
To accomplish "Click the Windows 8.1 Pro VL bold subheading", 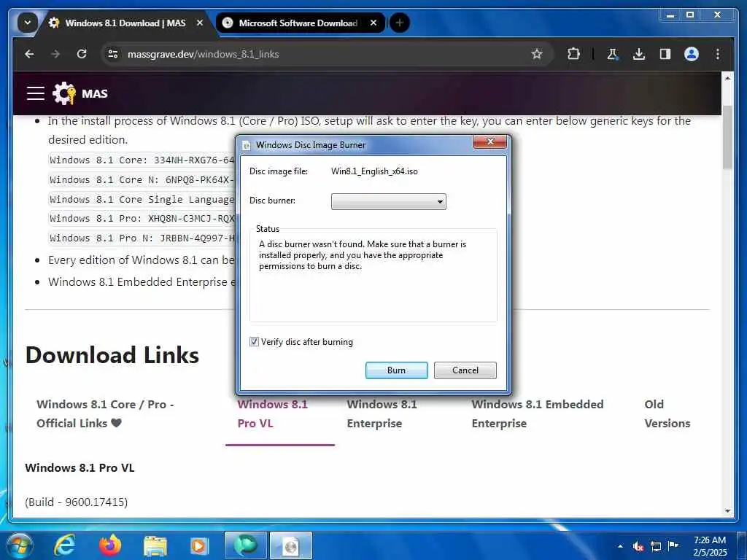I will click(x=80, y=467).
